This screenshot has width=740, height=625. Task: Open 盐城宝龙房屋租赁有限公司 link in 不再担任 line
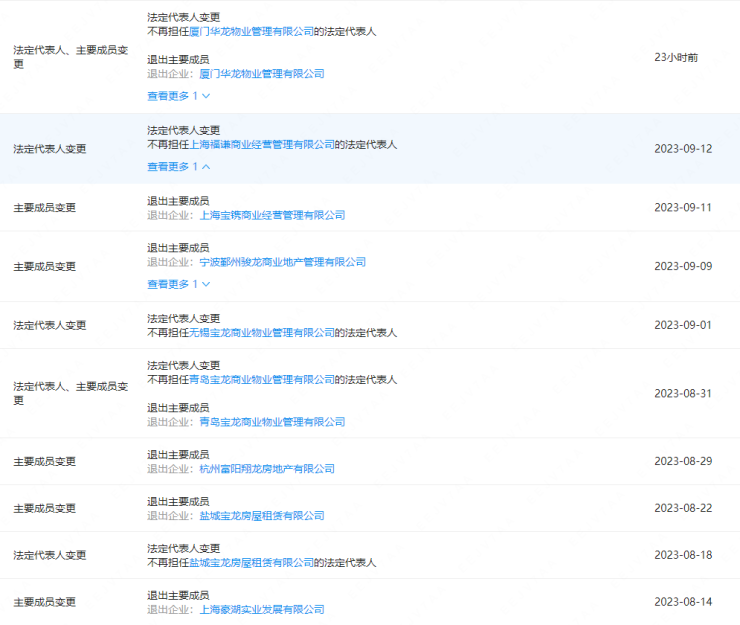(x=251, y=563)
